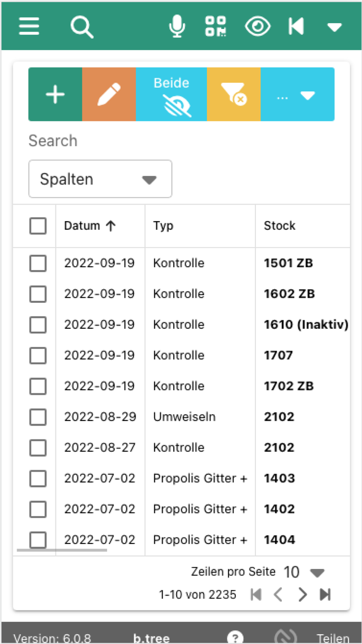Check the select-all checkbox in the table header
The height and width of the screenshot is (644, 362).
point(37,226)
